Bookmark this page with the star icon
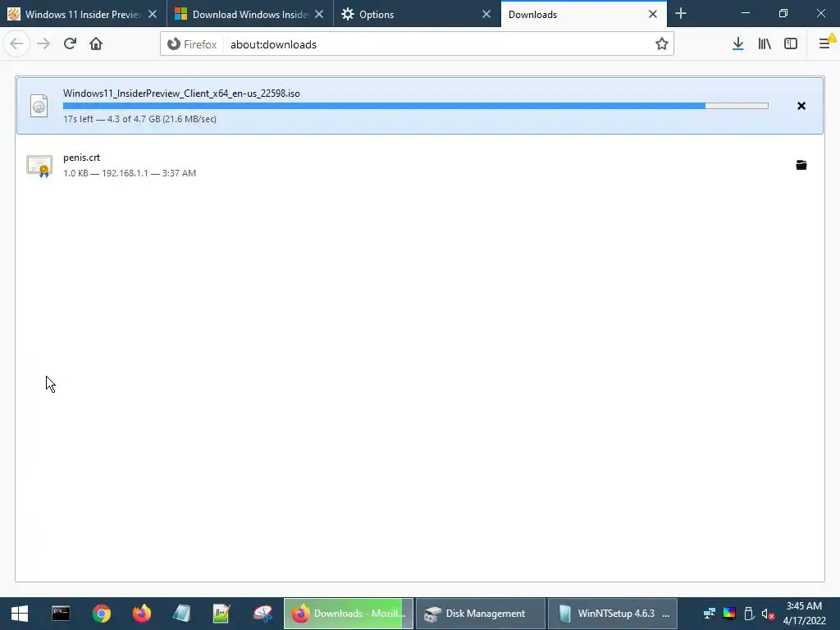Screen dimensions: 840x630 [662, 44]
